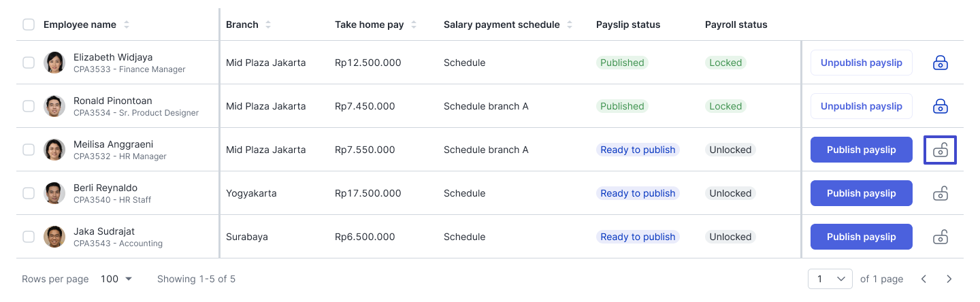The width and height of the screenshot is (980, 302).
Task: Sort by Salary payment schedule column
Action: click(570, 24)
